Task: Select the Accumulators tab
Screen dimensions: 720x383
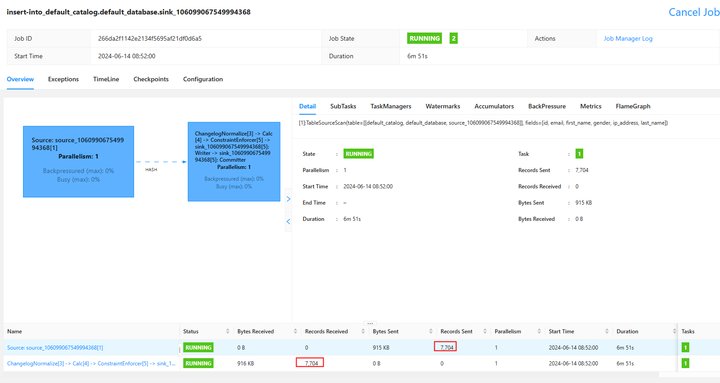Action: click(x=494, y=106)
